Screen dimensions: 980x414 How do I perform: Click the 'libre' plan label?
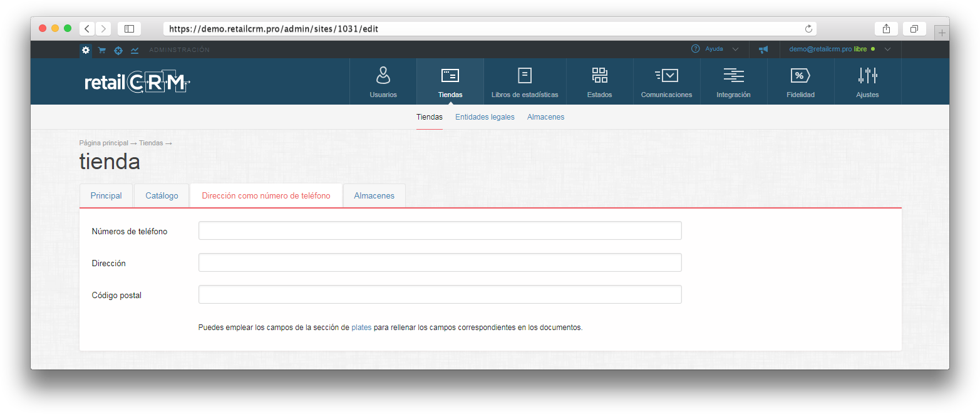click(860, 49)
